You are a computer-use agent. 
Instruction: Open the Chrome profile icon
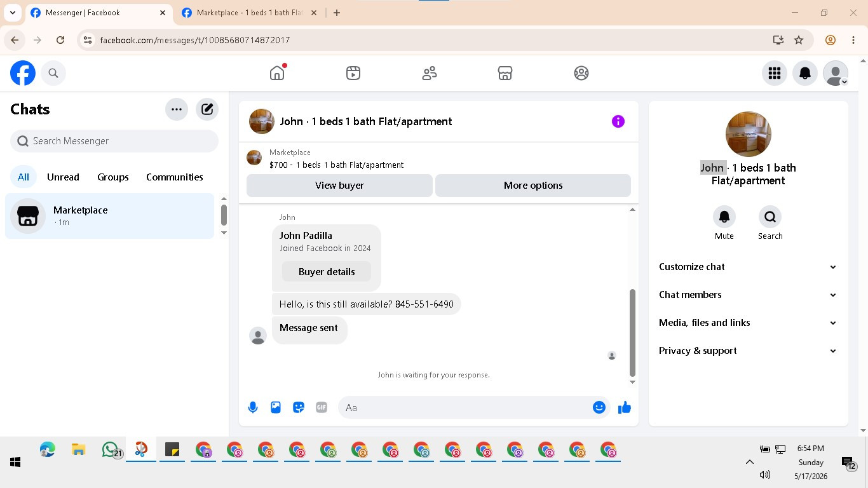tap(831, 40)
